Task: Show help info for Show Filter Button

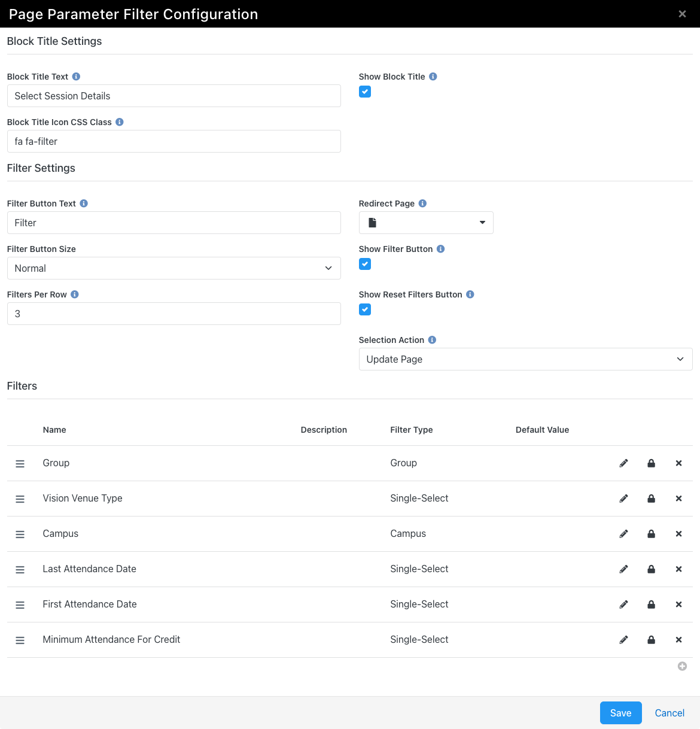Action: [440, 249]
